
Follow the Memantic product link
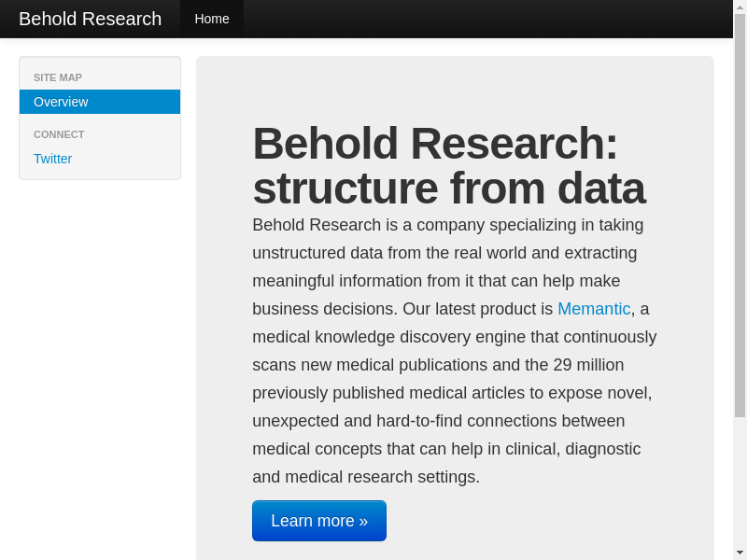(x=594, y=309)
